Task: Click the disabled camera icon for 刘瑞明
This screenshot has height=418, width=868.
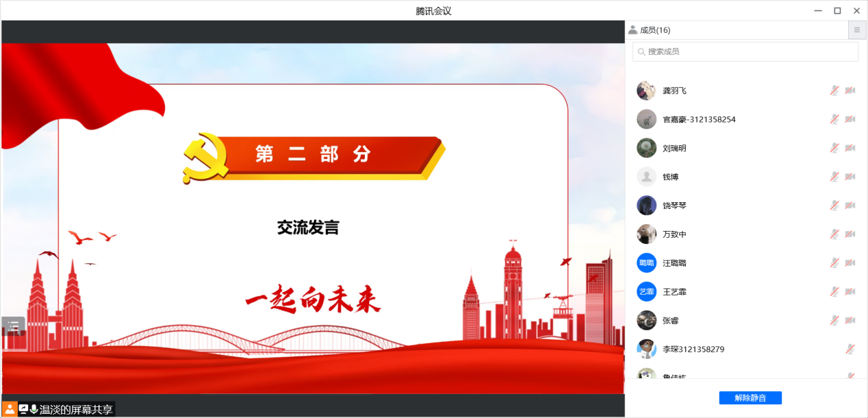Action: [850, 148]
